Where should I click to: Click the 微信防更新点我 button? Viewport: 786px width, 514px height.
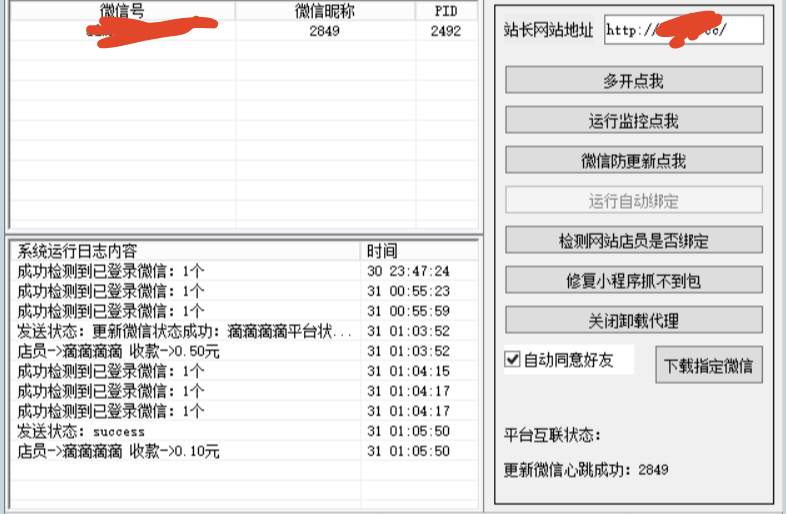[634, 160]
